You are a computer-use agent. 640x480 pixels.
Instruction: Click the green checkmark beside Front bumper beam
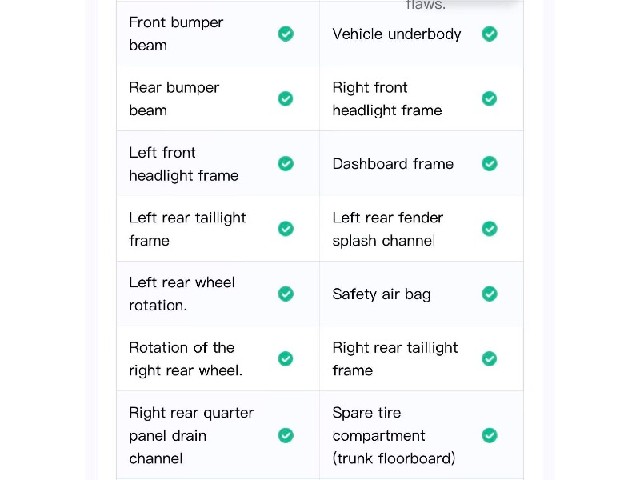pos(286,34)
